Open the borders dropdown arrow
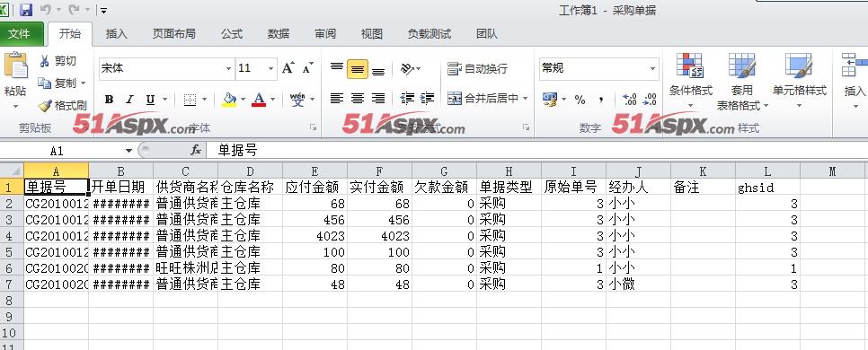Viewport: 868px width, 350px height. 204,100
